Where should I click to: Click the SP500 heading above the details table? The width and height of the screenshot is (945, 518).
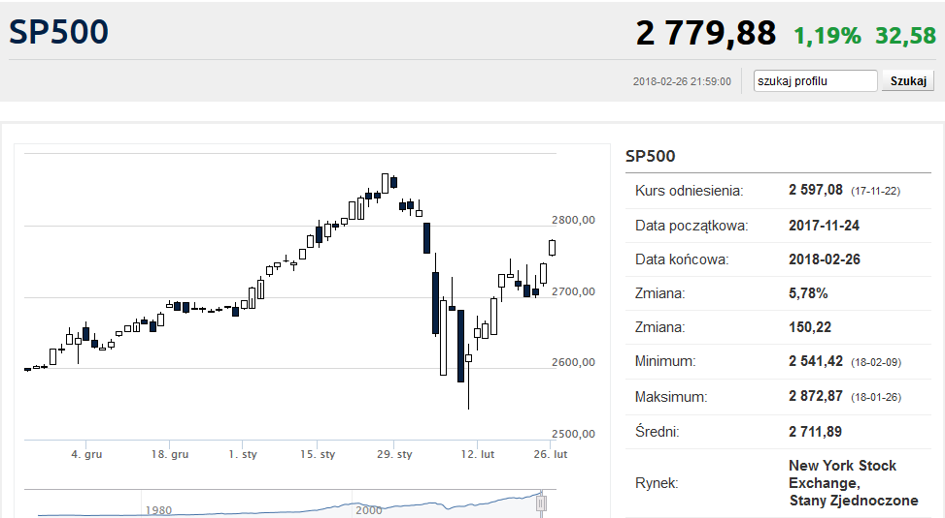[x=650, y=156]
